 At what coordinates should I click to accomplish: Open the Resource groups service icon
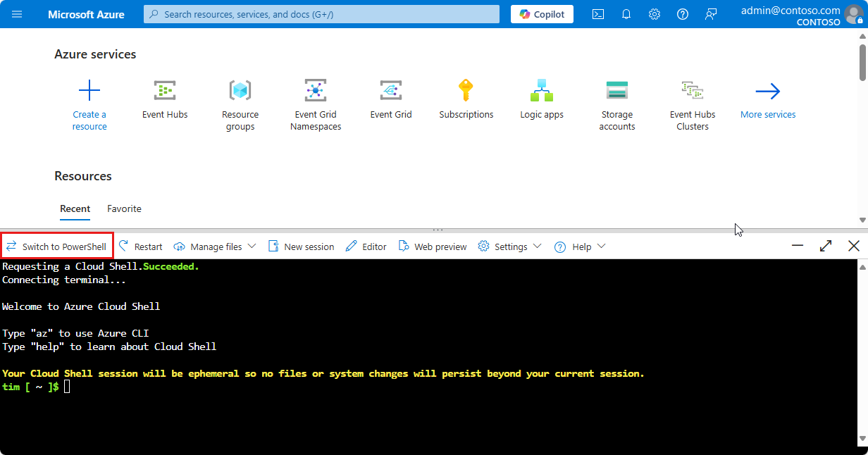click(x=240, y=90)
